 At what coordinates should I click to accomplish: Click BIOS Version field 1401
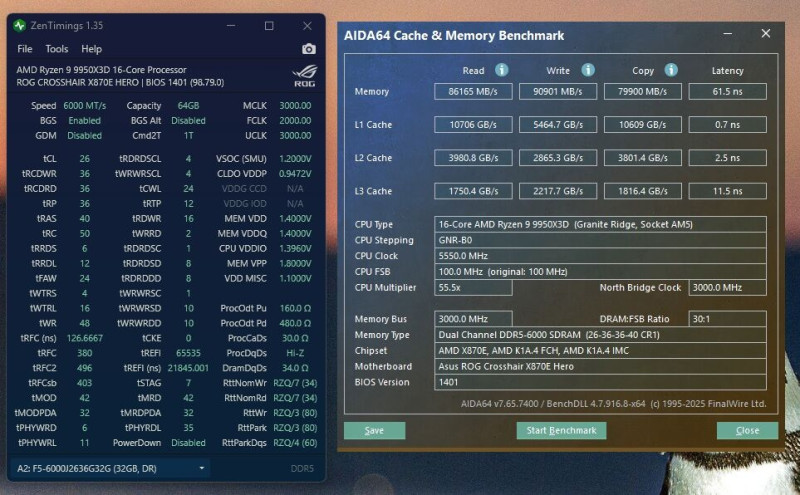tap(601, 382)
